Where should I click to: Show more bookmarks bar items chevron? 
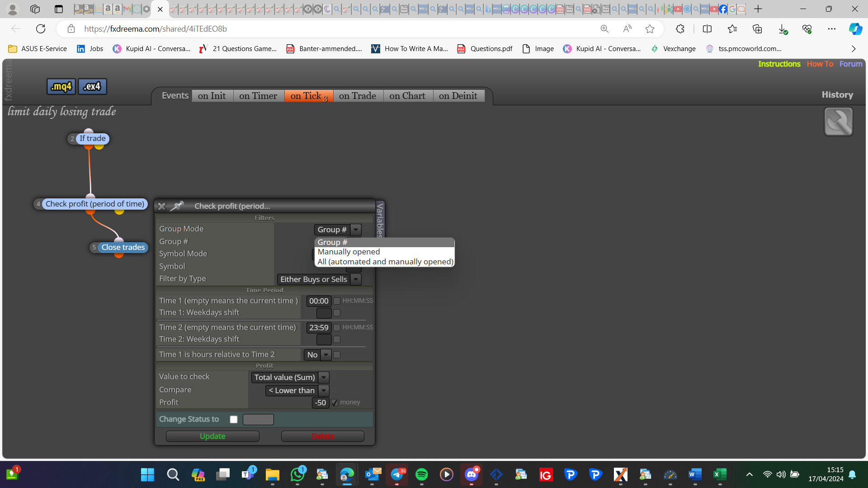click(854, 49)
